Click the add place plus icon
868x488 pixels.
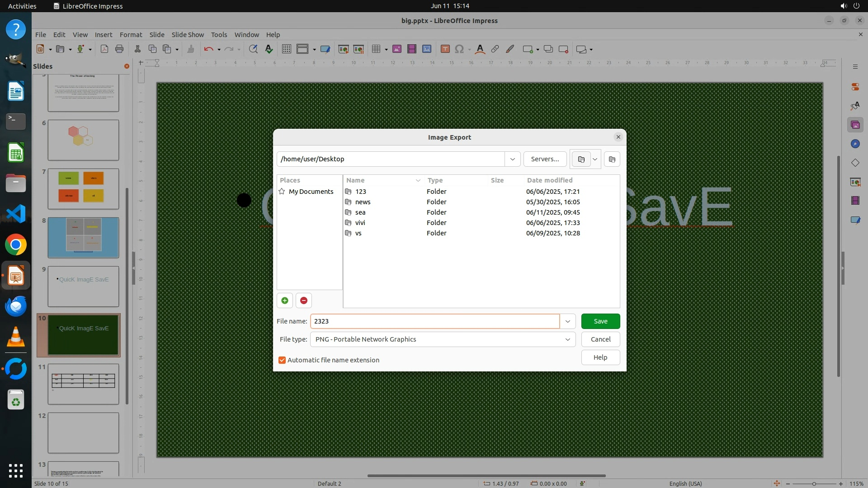point(285,300)
